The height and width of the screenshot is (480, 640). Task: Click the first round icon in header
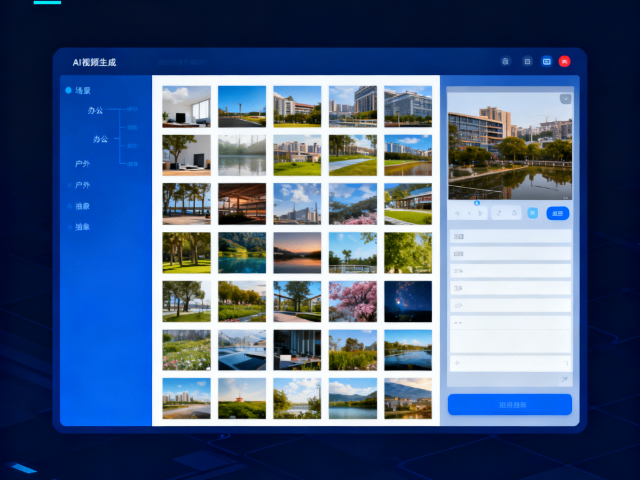coord(505,61)
